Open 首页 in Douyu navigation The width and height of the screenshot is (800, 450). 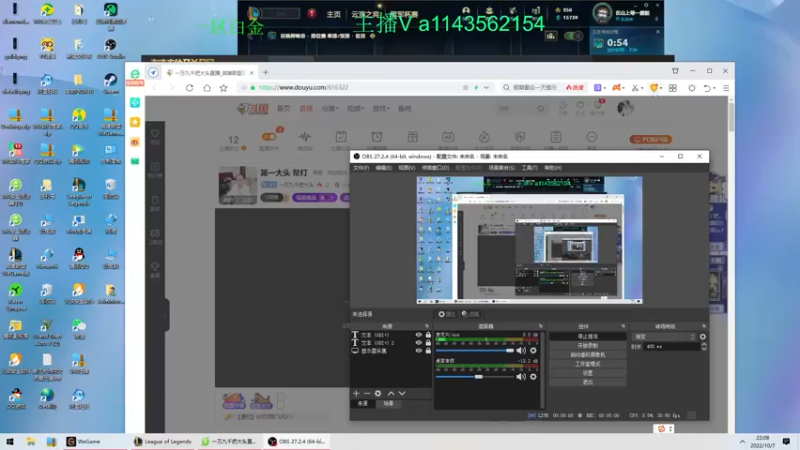point(283,109)
